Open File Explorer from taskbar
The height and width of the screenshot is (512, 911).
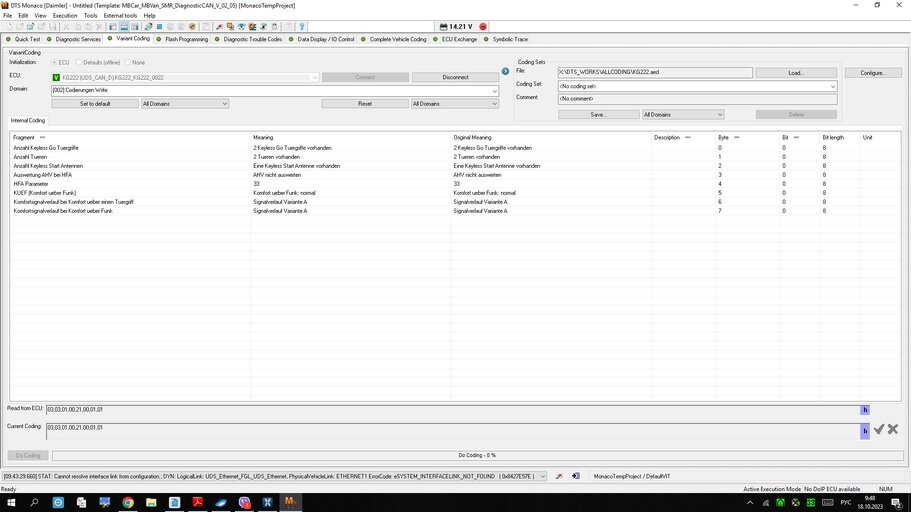[151, 502]
